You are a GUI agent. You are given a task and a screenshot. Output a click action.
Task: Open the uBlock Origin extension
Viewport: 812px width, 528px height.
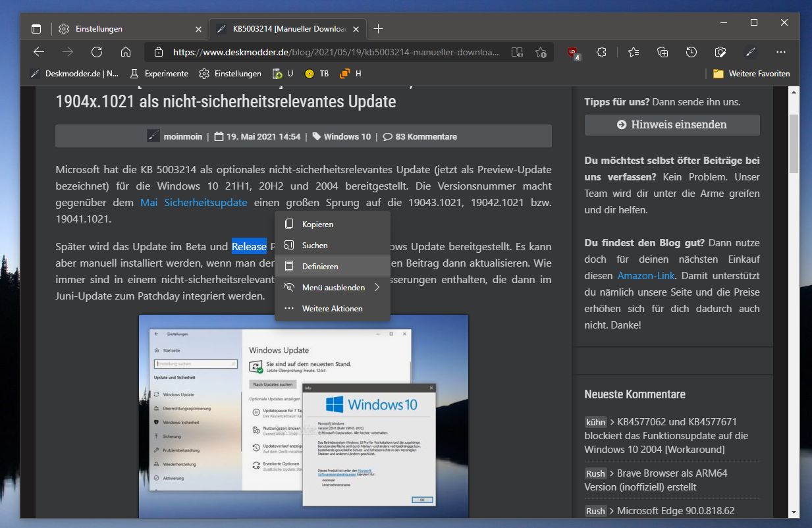[573, 53]
